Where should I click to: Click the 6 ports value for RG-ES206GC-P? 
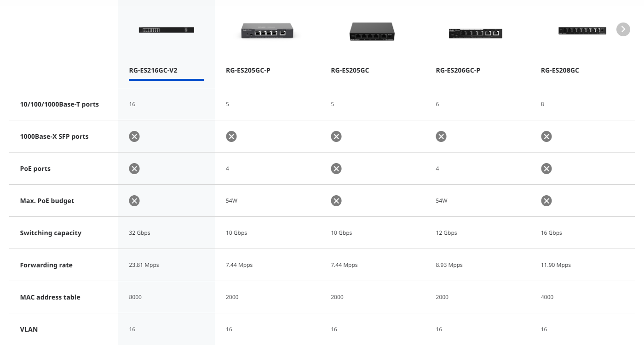point(437,104)
